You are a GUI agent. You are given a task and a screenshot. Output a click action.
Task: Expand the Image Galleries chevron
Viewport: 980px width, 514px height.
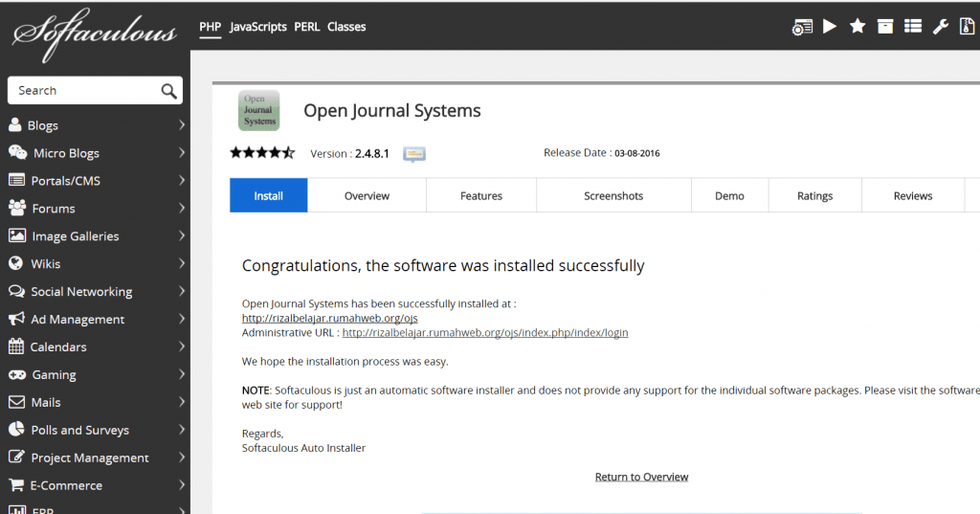coord(181,235)
